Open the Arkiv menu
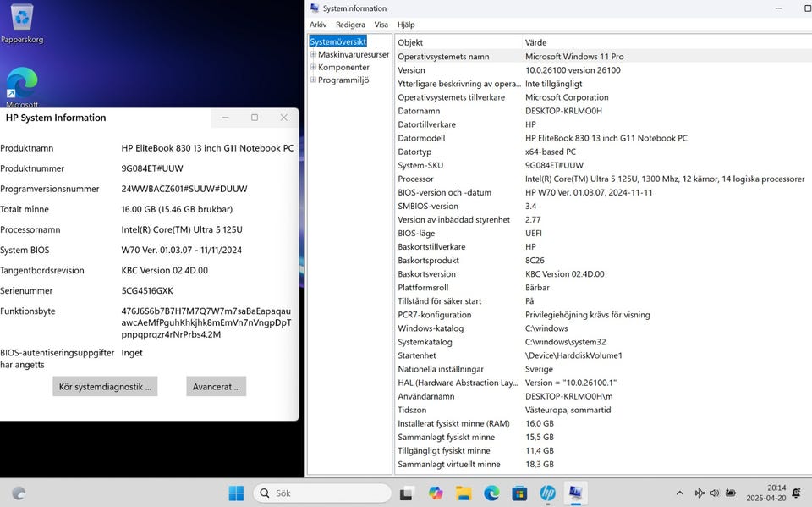812x507 pixels. coord(318,25)
